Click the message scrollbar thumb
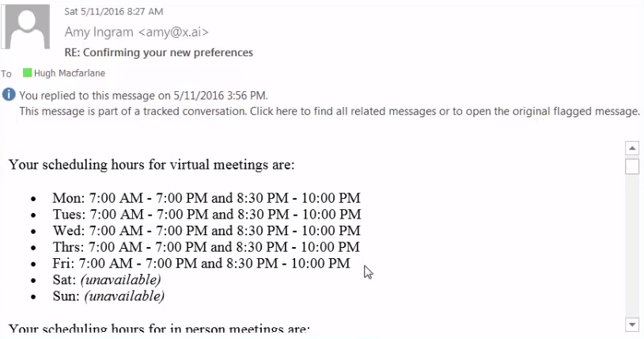Image resolution: width=644 pixels, height=339 pixels. click(x=632, y=166)
